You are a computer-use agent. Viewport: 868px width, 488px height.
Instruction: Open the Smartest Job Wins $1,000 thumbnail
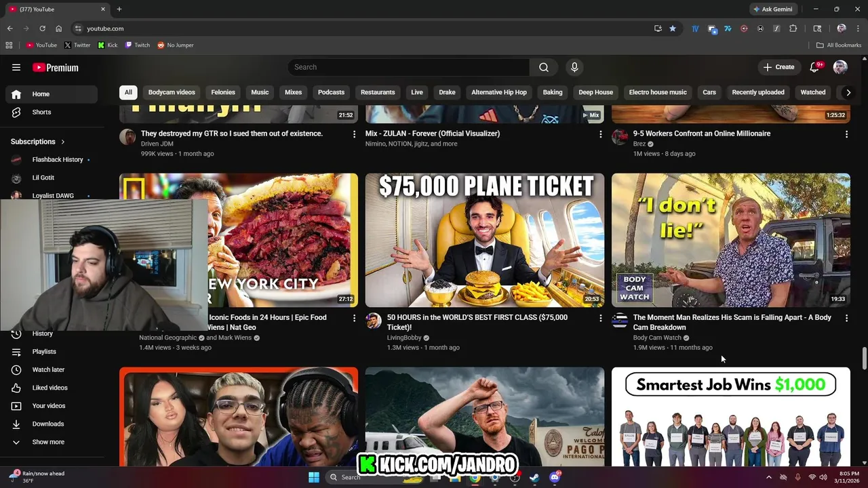point(731,416)
